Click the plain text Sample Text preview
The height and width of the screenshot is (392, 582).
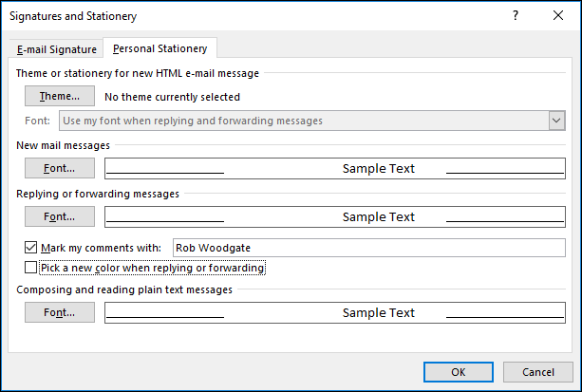(378, 312)
